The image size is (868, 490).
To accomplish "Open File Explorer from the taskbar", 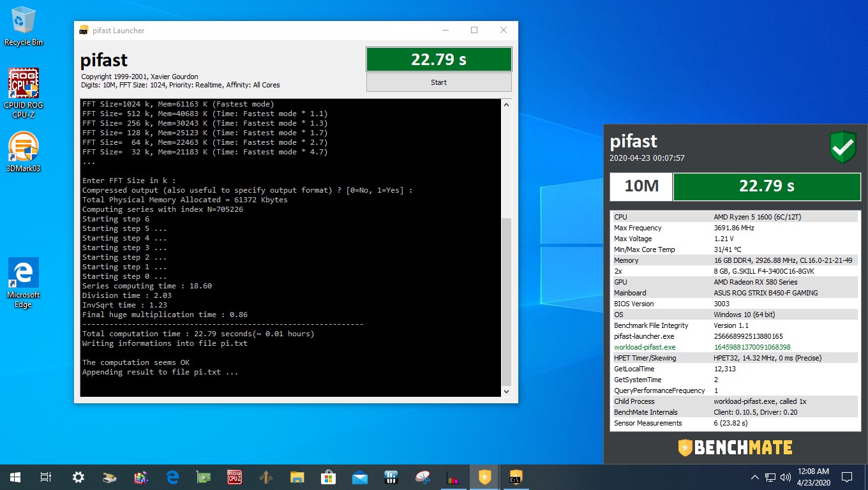I will point(297,477).
